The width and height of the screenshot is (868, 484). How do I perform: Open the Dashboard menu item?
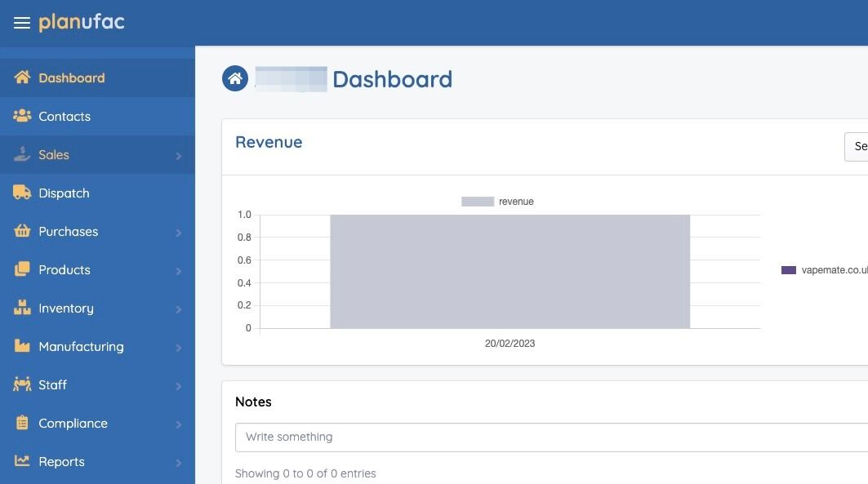97,78
